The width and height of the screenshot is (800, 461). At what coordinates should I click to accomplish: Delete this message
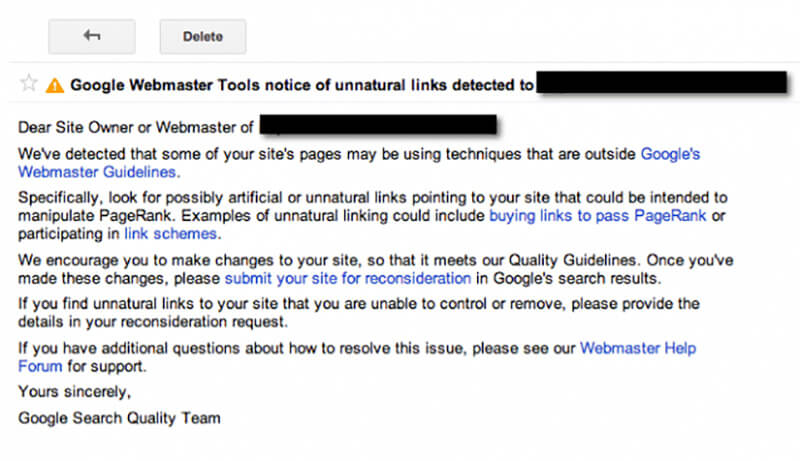(203, 37)
